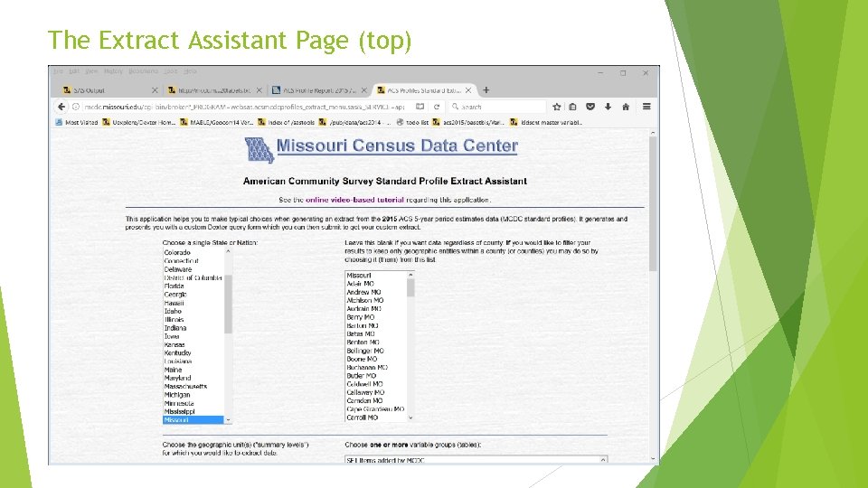Open the Most Visited bookmark
Viewport: 868px width, 488px height.
pyautogui.click(x=76, y=122)
